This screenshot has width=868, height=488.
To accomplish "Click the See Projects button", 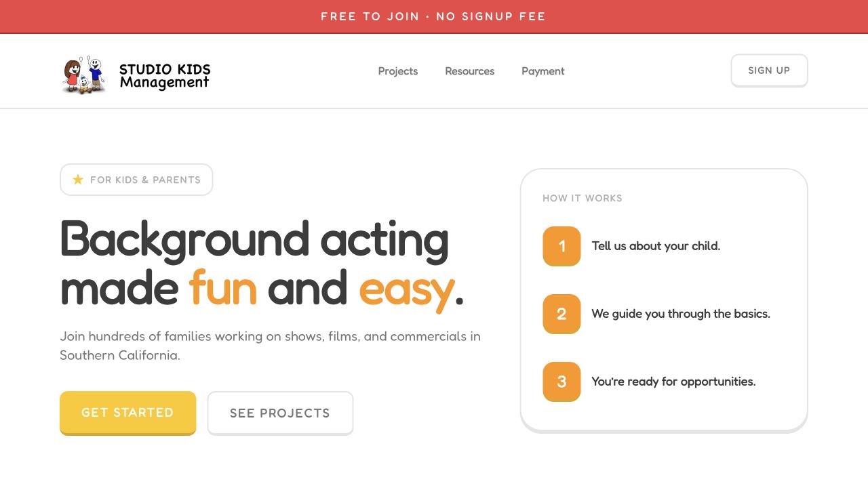I will tap(280, 413).
